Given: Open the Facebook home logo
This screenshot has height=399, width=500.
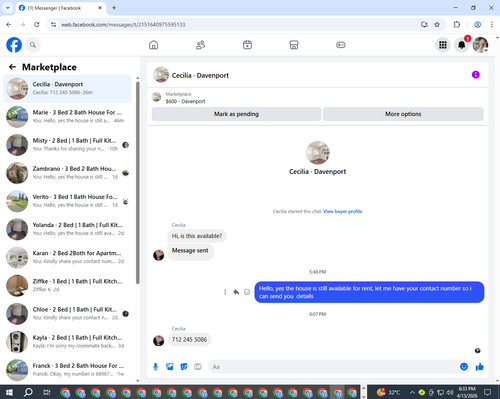Looking at the screenshot, I should (14, 45).
